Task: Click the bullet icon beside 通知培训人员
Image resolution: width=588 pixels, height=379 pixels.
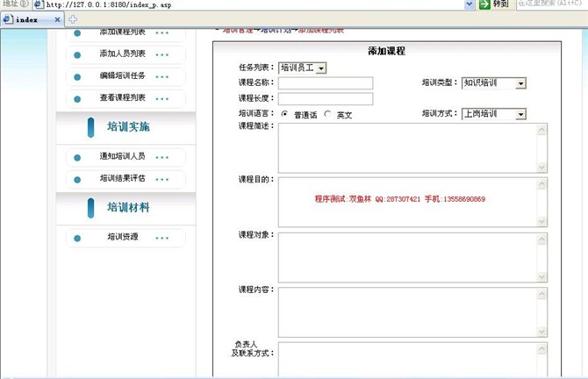Action: click(77, 158)
